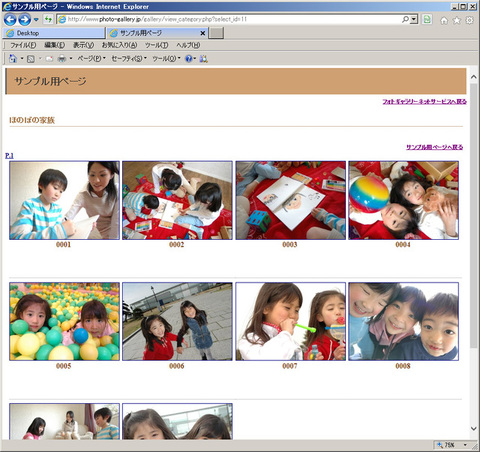The height and width of the screenshot is (452, 480).
Task: Open the address bar dropdown arrow
Action: coord(414,19)
